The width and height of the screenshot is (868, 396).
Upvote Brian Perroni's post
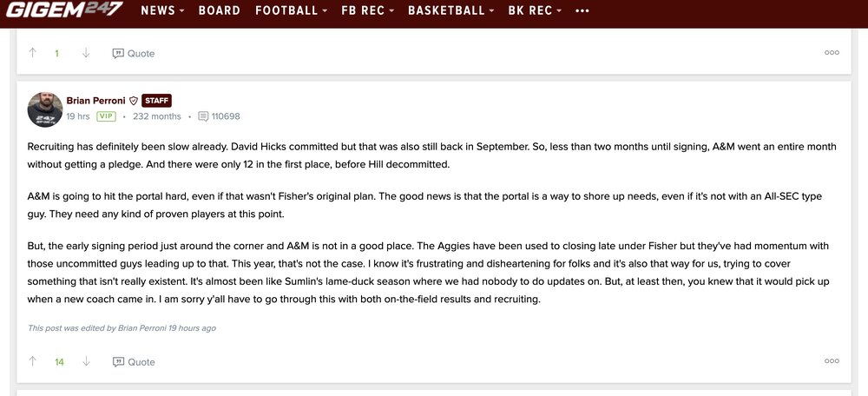33,361
